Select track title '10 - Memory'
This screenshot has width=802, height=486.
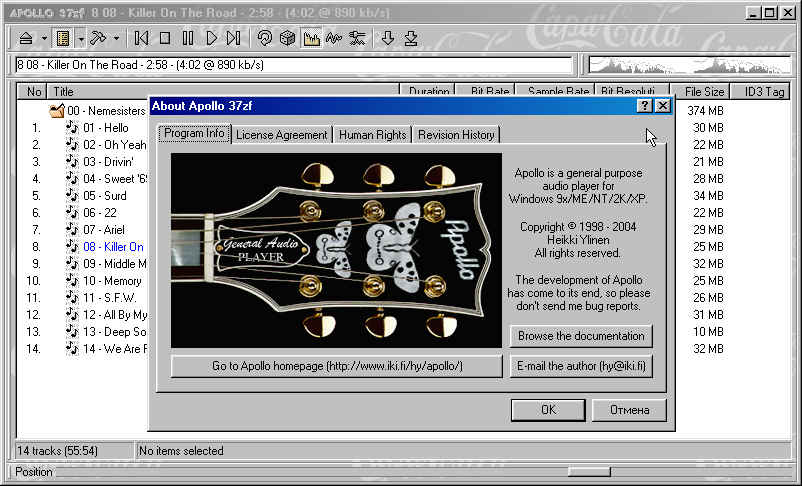113,281
